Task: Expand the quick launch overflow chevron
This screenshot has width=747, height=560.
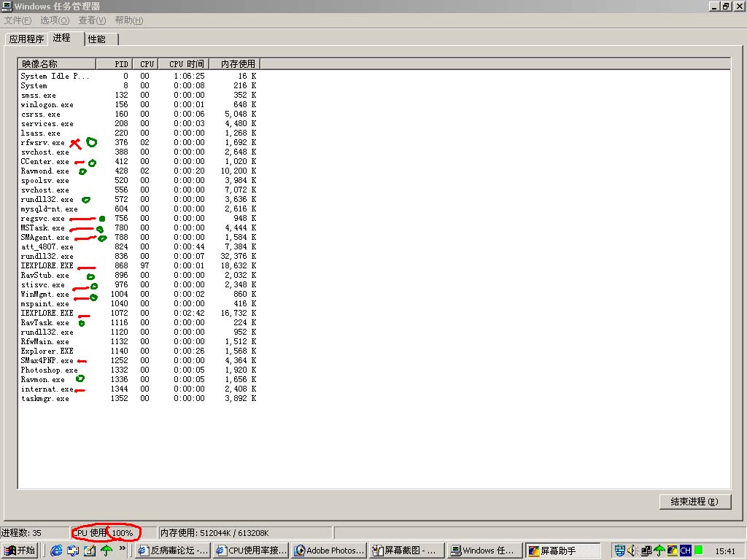Action: (123, 548)
